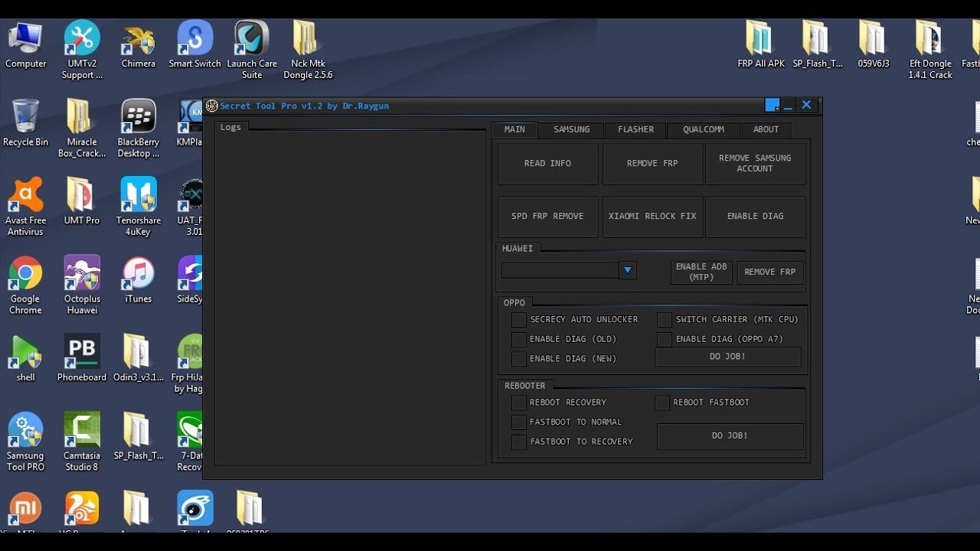This screenshot has width=980, height=551.
Task: Click SPD FRP REMOVE button
Action: (x=547, y=217)
